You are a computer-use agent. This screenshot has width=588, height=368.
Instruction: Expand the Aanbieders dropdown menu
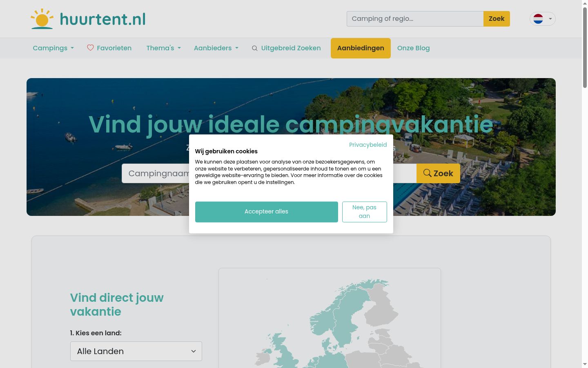tap(216, 48)
